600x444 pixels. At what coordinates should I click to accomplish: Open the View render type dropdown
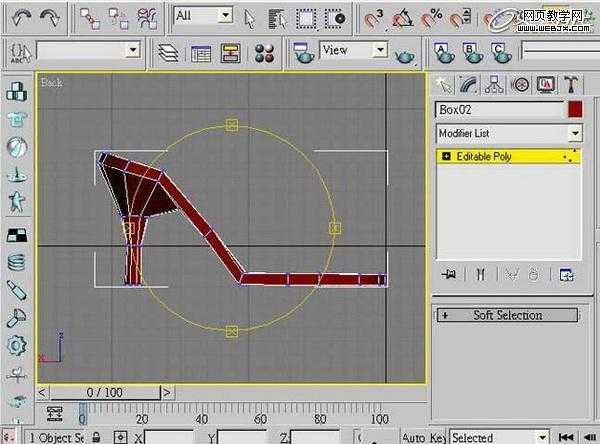click(380, 50)
